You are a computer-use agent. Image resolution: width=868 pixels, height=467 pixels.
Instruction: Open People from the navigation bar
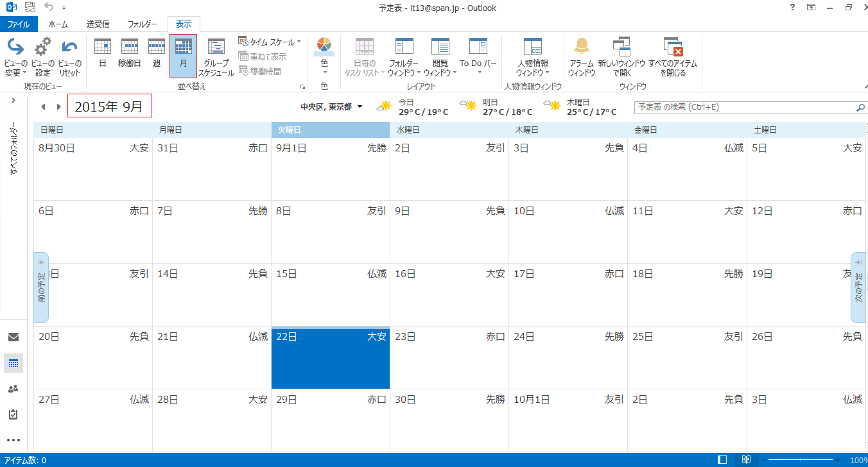pyautogui.click(x=13, y=389)
